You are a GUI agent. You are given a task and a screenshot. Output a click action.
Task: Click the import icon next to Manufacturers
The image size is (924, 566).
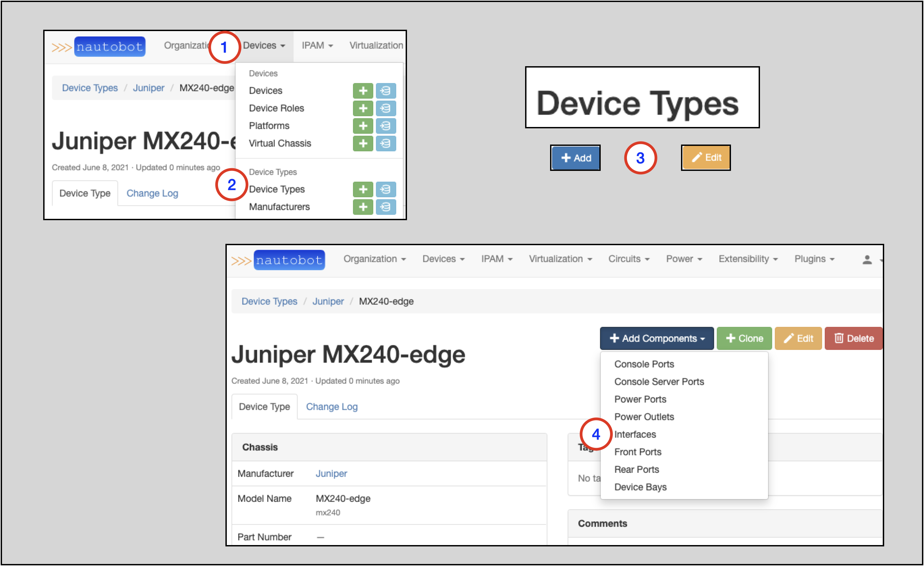pyautogui.click(x=386, y=207)
